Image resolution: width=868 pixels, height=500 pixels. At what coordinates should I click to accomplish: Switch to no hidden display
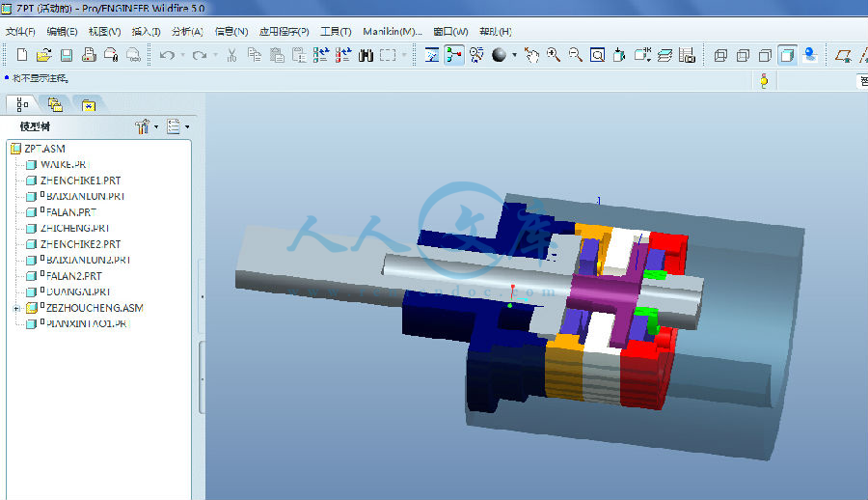765,55
